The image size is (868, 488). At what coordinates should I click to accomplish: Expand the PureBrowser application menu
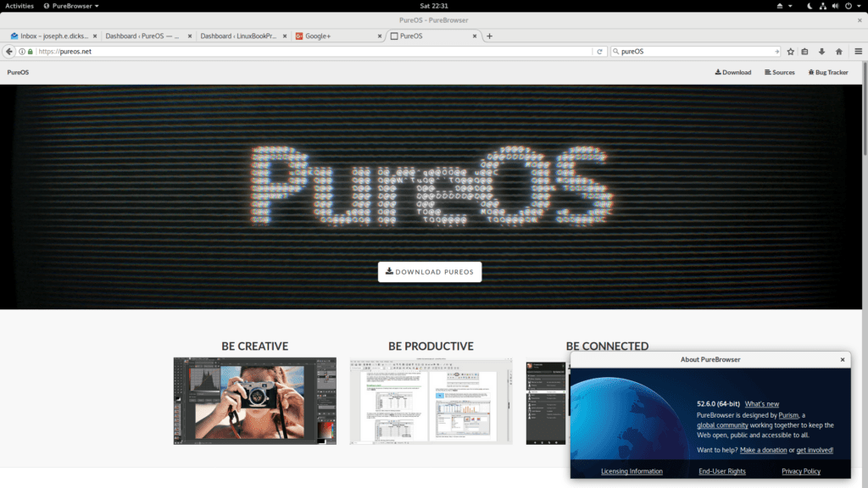pos(71,6)
